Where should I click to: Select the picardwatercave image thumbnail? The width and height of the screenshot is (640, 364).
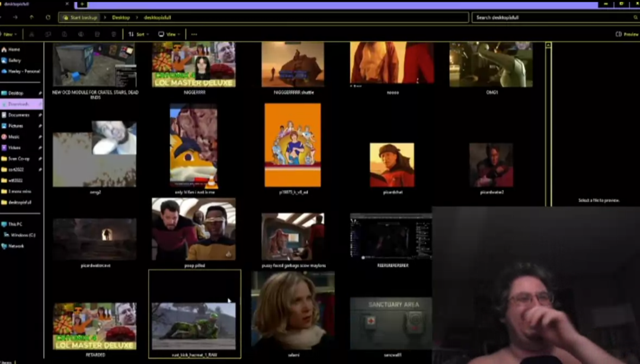tap(95, 239)
